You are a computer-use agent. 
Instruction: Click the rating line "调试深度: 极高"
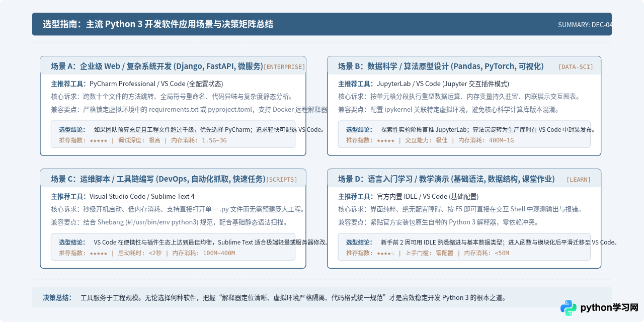[143, 140]
